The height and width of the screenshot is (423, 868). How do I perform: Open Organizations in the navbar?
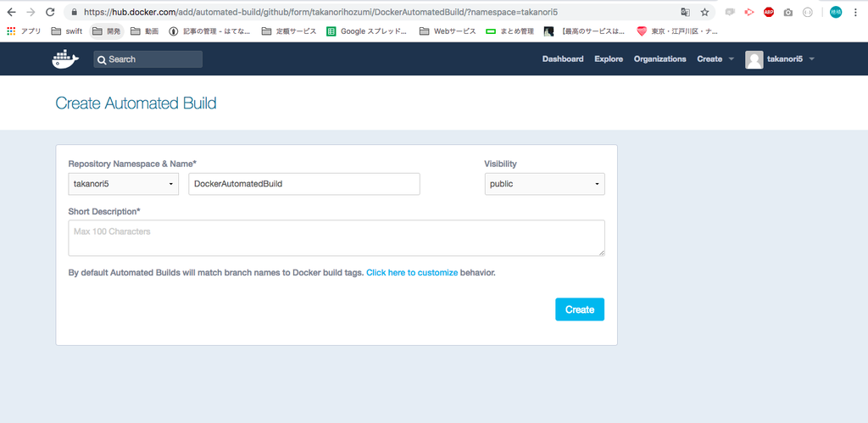(659, 58)
